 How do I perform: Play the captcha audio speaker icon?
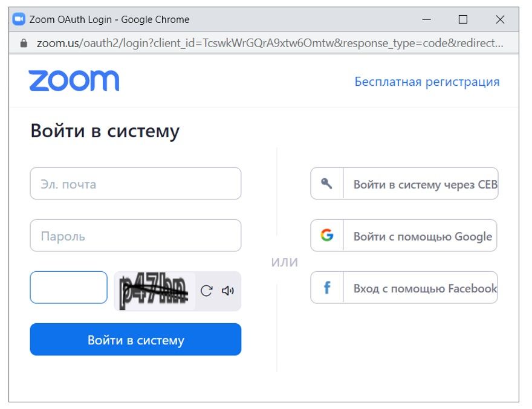[228, 291]
